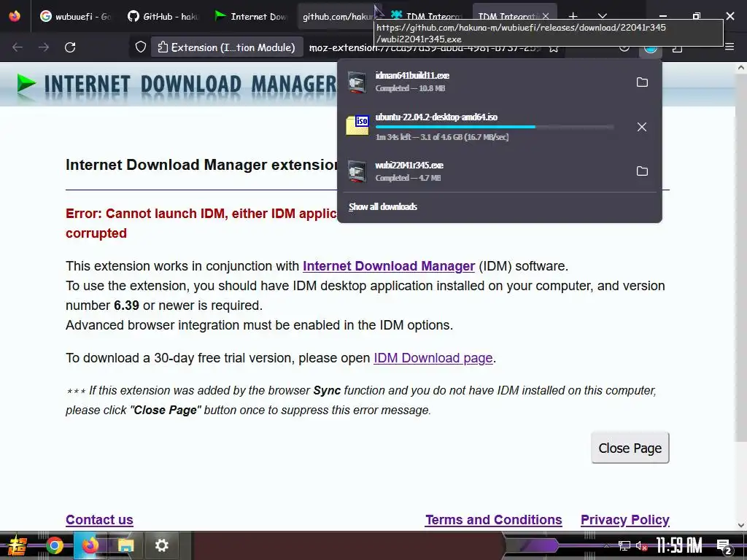
Task: Click the Internet Download Manager banner logo
Action: click(177, 85)
